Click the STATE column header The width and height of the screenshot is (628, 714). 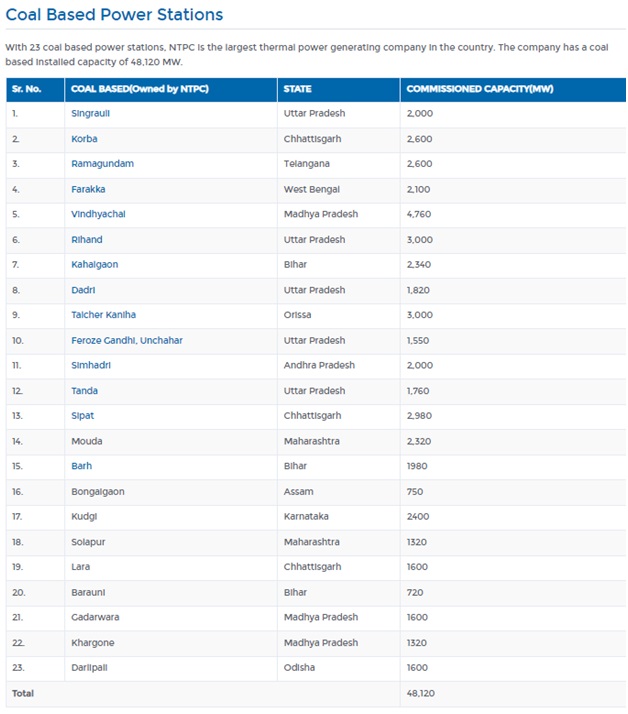tap(297, 89)
